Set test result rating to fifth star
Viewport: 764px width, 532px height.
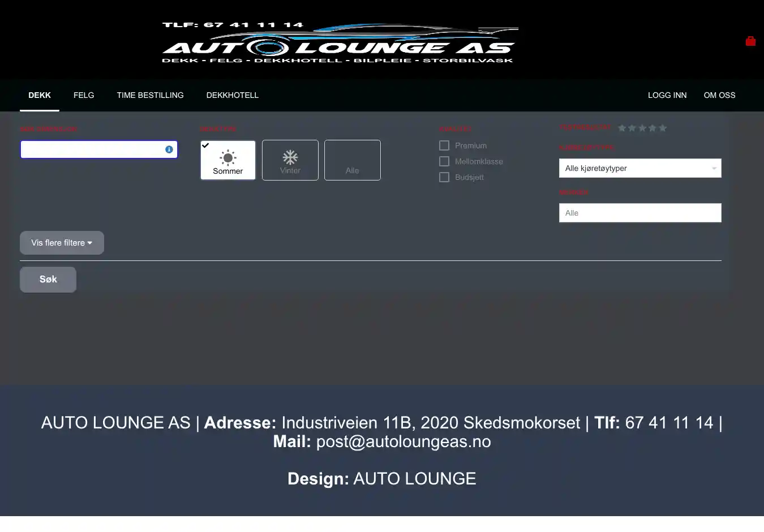click(x=663, y=128)
